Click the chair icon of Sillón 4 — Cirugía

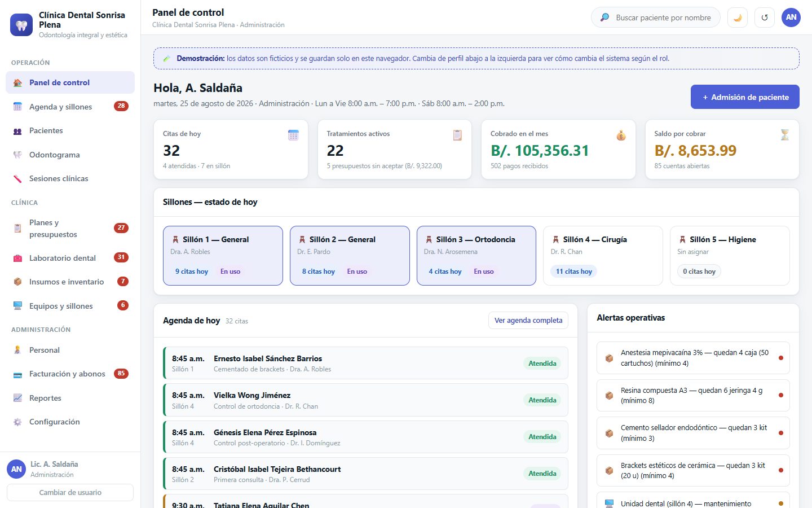556,239
